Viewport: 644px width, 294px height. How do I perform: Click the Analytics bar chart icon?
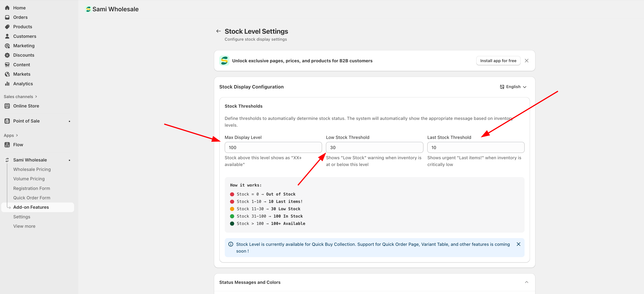[x=7, y=84]
